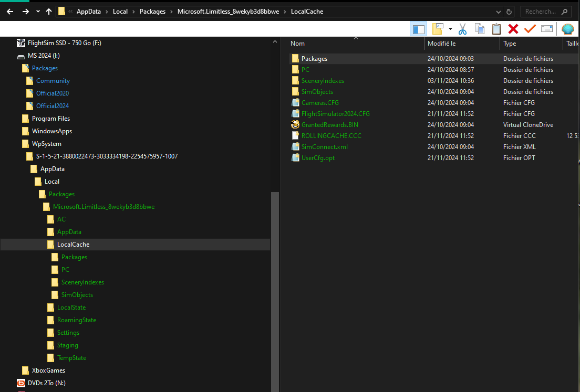Open Official2024 folder in the tree

(x=53, y=105)
